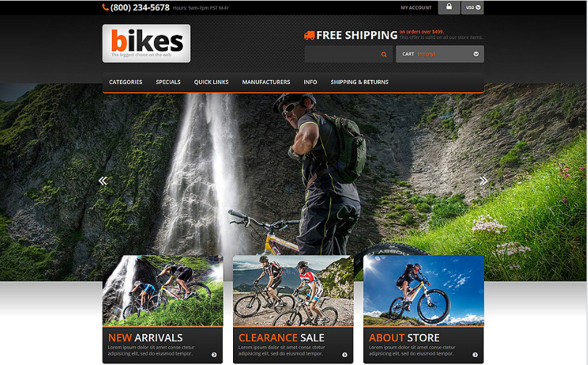588x365 pixels.
Task: Click the free shipping truck icon
Action: click(x=309, y=36)
